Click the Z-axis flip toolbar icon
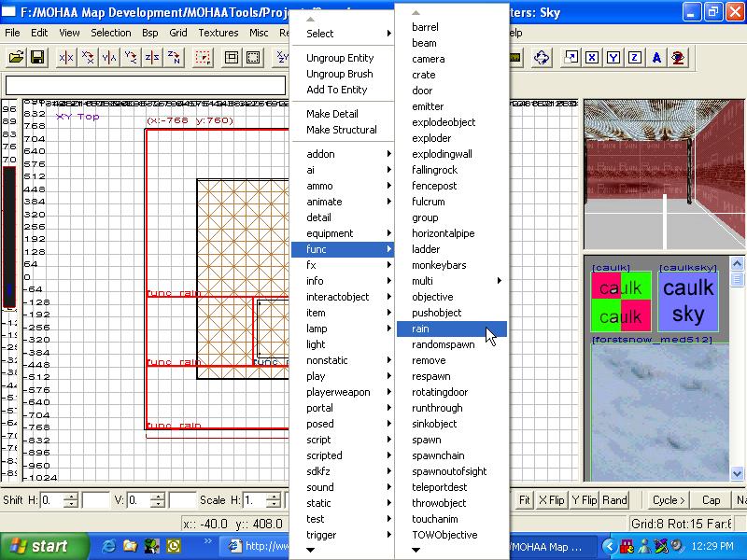Screen dimensions: 747x560 coord(152,58)
